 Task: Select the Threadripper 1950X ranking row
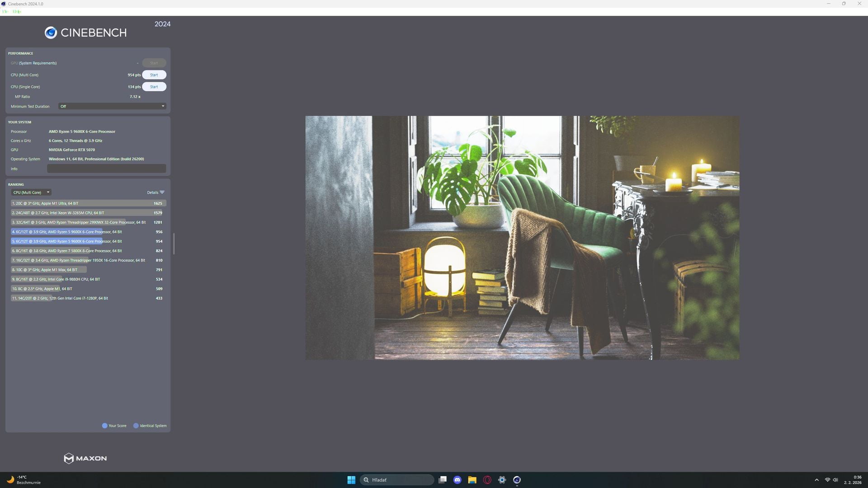88,260
